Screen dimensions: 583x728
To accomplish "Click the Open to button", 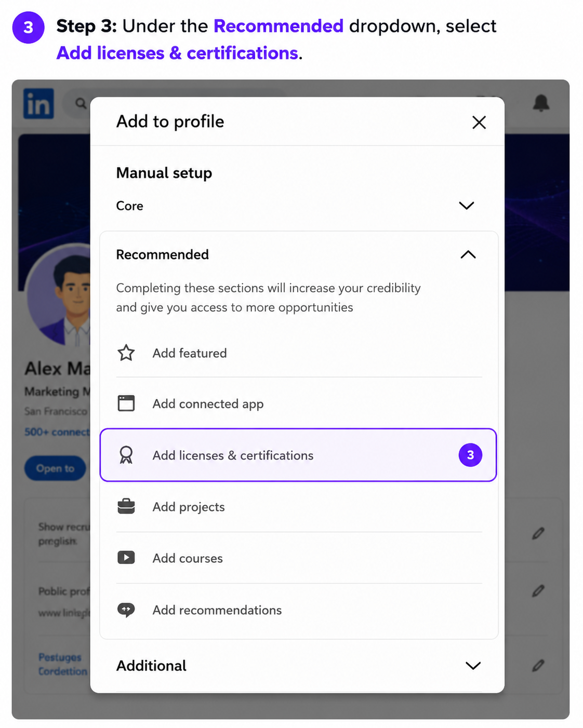I will click(55, 468).
